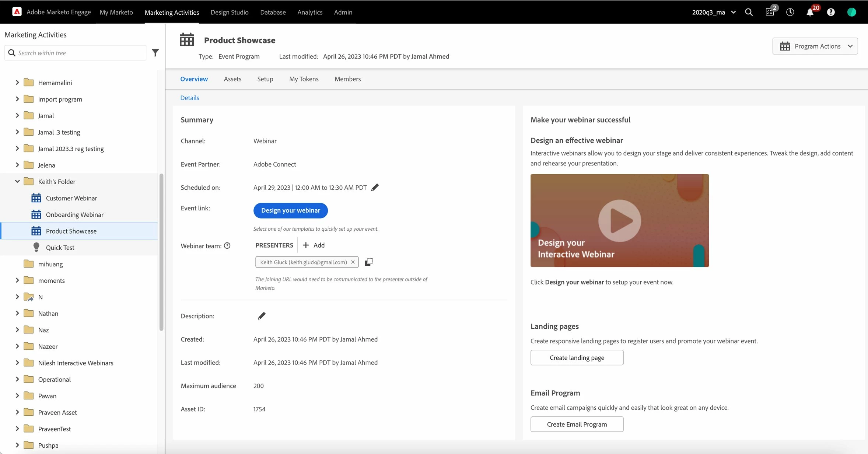Collapse Keith's Folder in tree
The height and width of the screenshot is (454, 868).
pos(17,181)
